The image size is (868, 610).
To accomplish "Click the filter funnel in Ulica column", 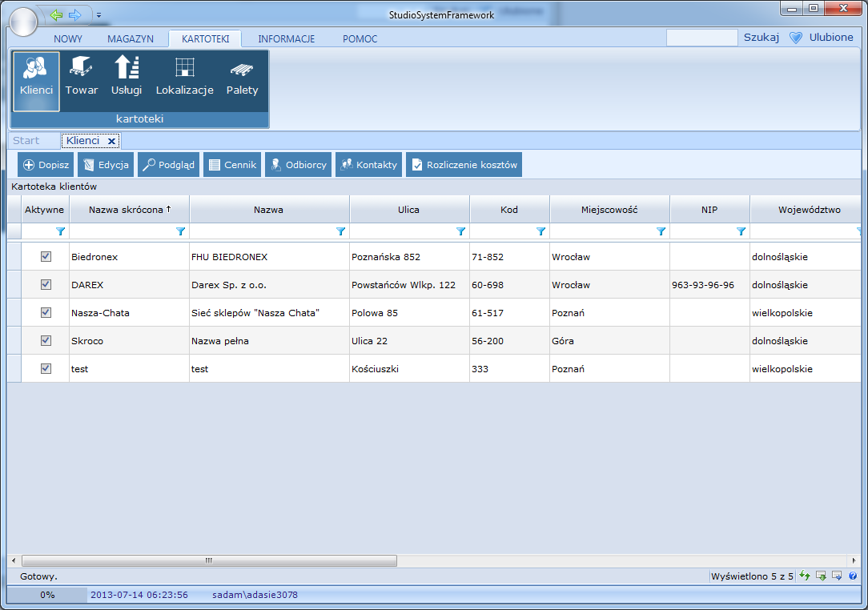I will point(460,231).
